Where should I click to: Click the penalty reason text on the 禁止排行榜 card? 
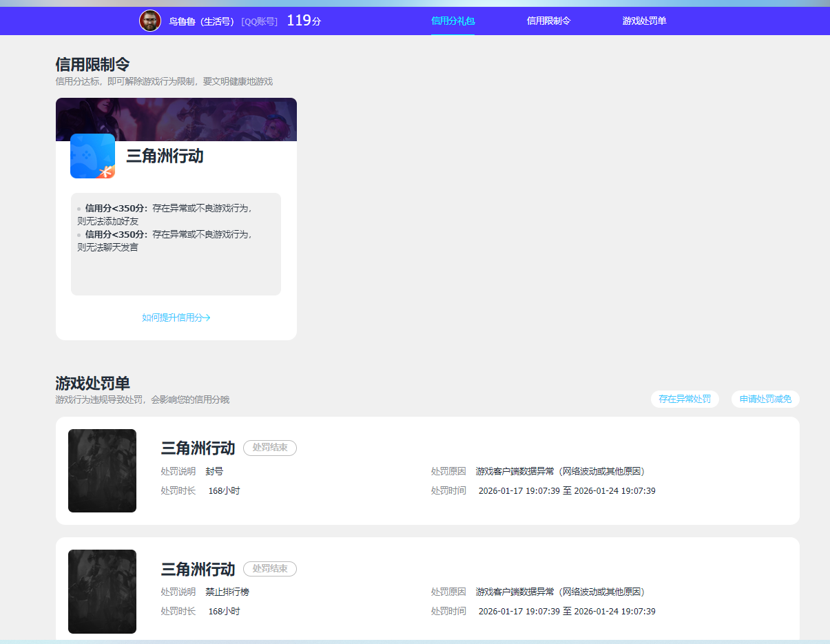coord(560,592)
